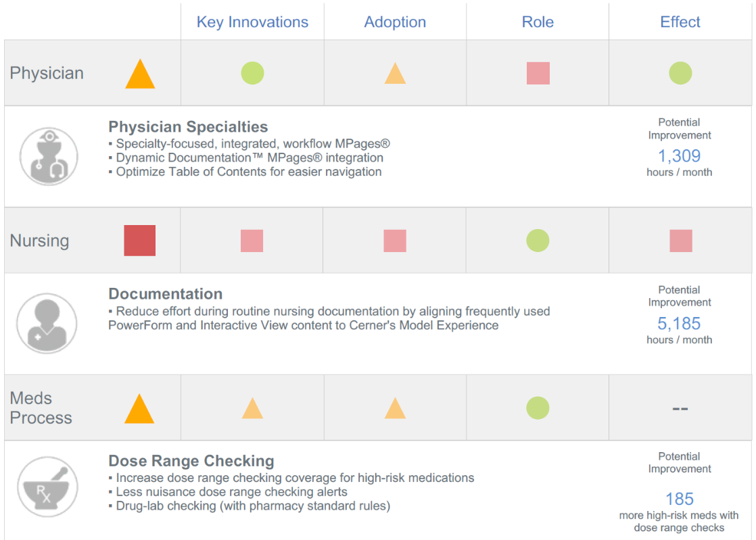This screenshot has width=756, height=540.
Task: Select the Effect column header
Action: click(x=680, y=22)
